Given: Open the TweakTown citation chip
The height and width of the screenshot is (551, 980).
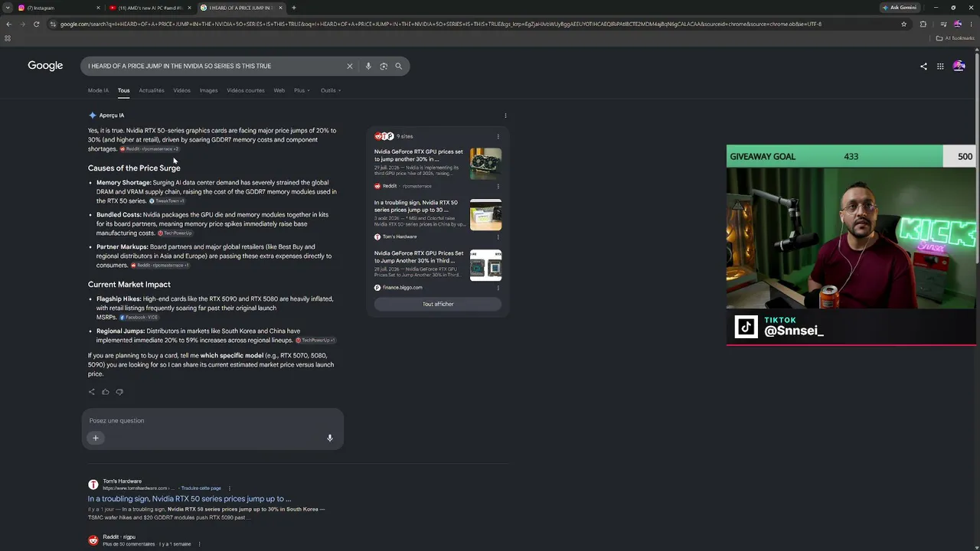Looking at the screenshot, I should [x=167, y=201].
